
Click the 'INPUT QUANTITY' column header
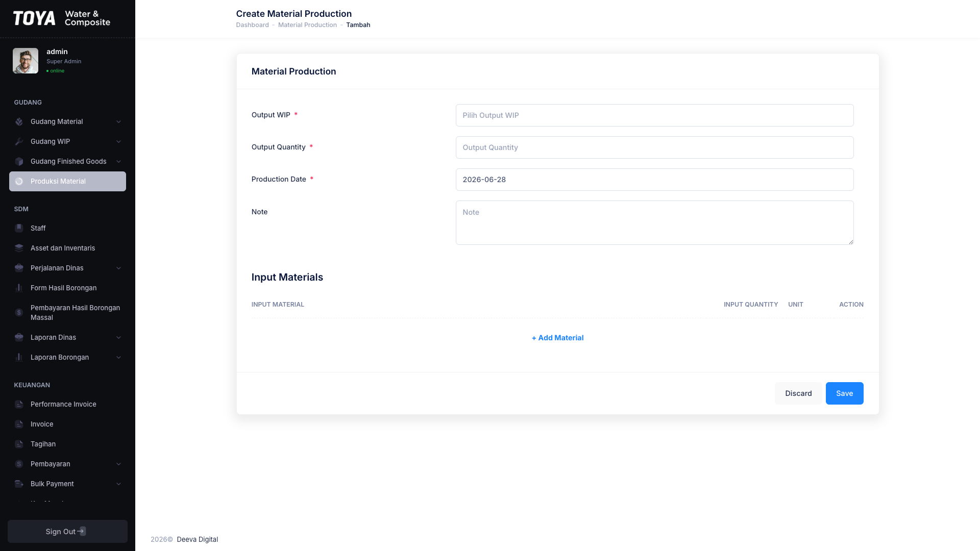click(x=750, y=304)
